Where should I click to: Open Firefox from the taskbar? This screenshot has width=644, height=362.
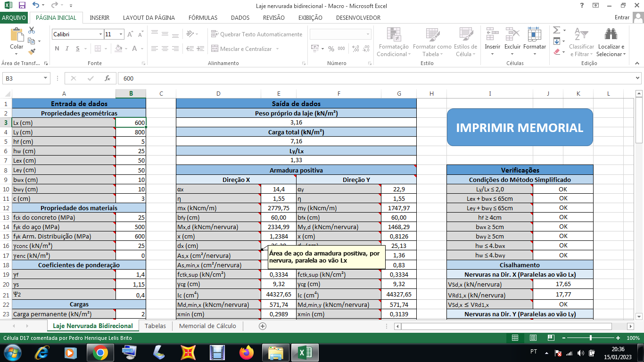pyautogui.click(x=246, y=352)
